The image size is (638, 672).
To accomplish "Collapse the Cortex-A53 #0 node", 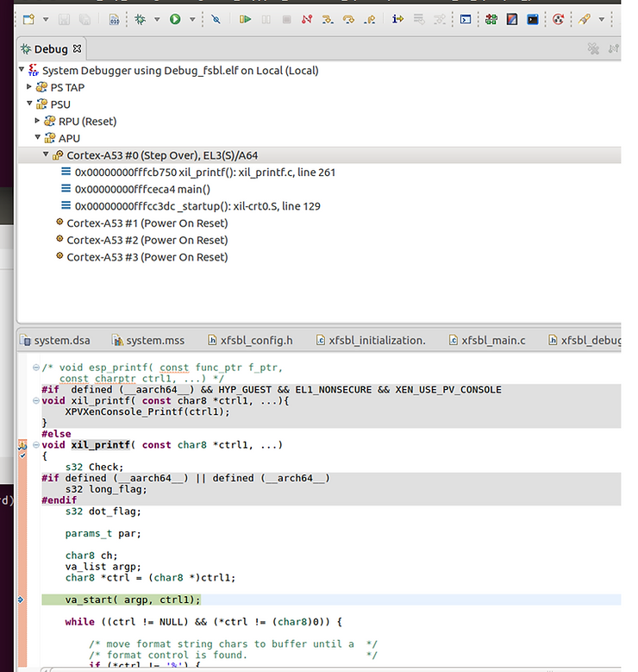I will [46, 154].
